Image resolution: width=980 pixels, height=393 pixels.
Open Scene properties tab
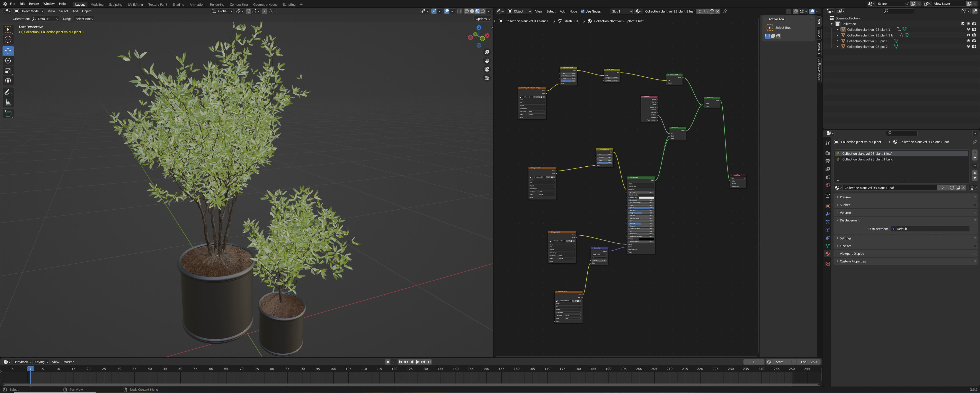(827, 177)
